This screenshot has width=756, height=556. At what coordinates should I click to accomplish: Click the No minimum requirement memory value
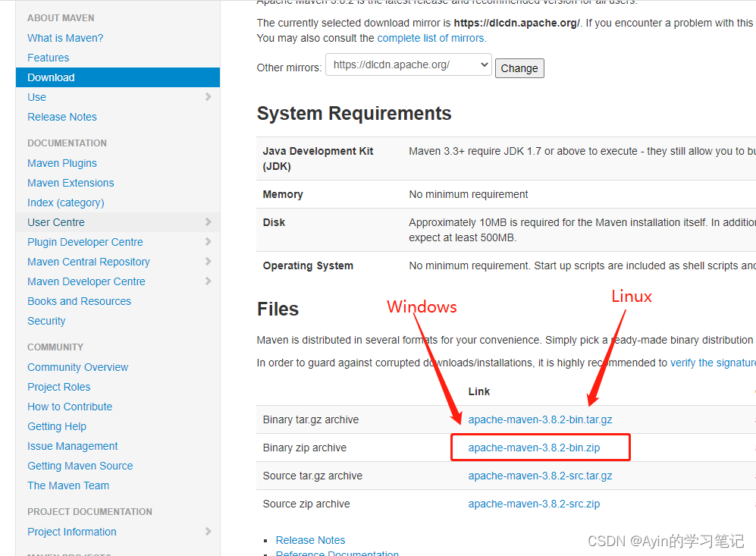[x=468, y=194]
